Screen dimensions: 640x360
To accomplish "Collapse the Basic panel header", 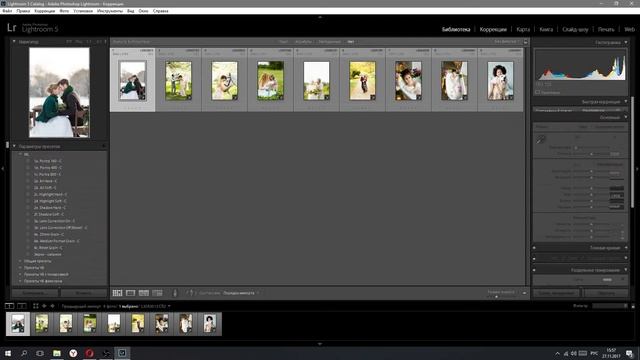I will (x=626, y=118).
